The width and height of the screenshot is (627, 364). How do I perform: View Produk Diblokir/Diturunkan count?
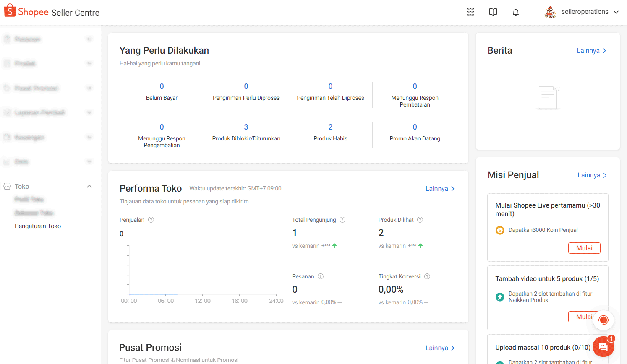coord(246,127)
